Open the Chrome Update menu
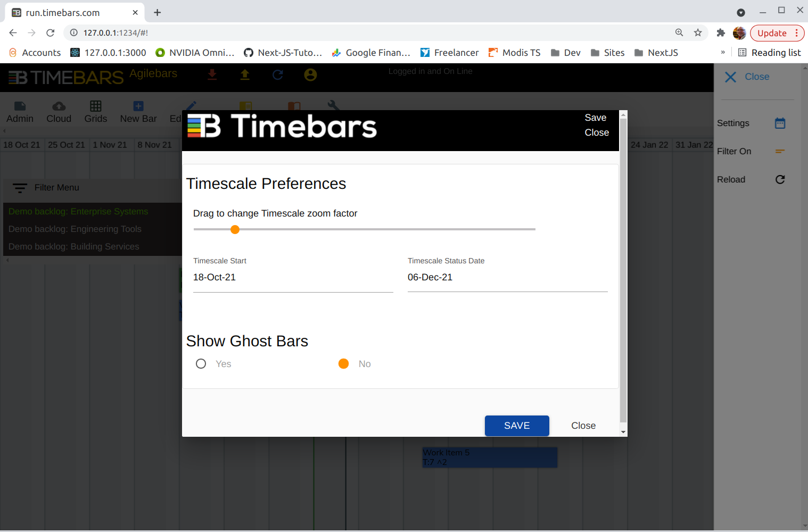Screen dimensions: 808x532 pyautogui.click(x=777, y=33)
